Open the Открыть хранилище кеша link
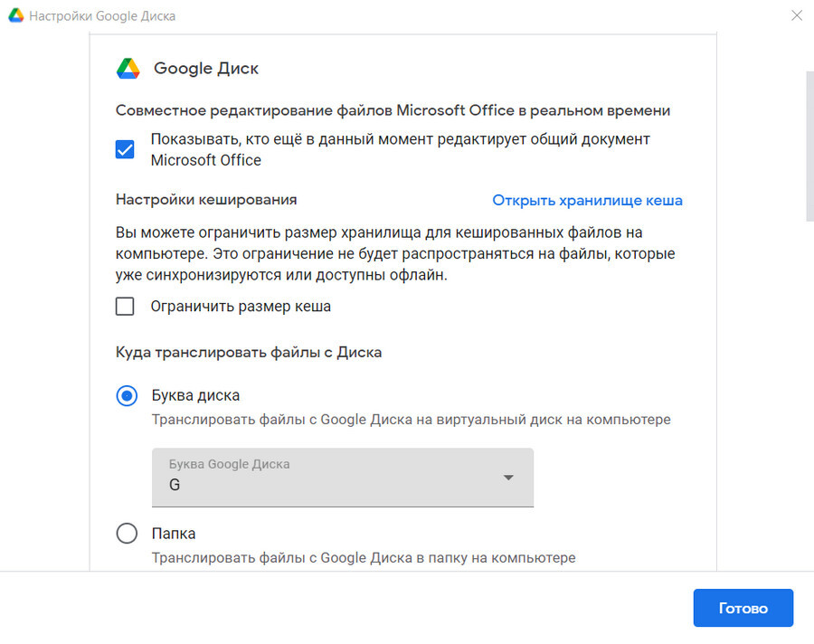Viewport: 814px width, 644px height. coord(587,201)
